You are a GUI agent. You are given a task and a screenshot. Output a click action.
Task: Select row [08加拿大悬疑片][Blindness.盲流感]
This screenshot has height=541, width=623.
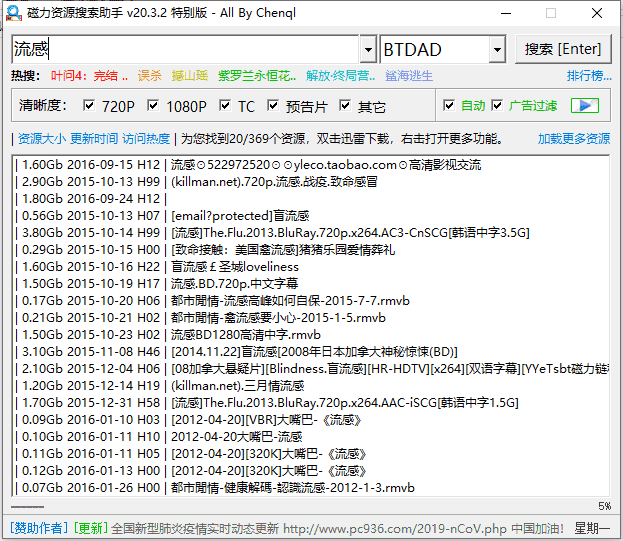pos(311,369)
